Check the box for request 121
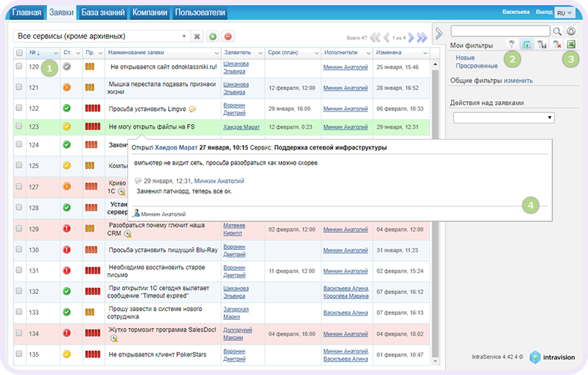Viewport: 588px width, 375px height. 19,86
